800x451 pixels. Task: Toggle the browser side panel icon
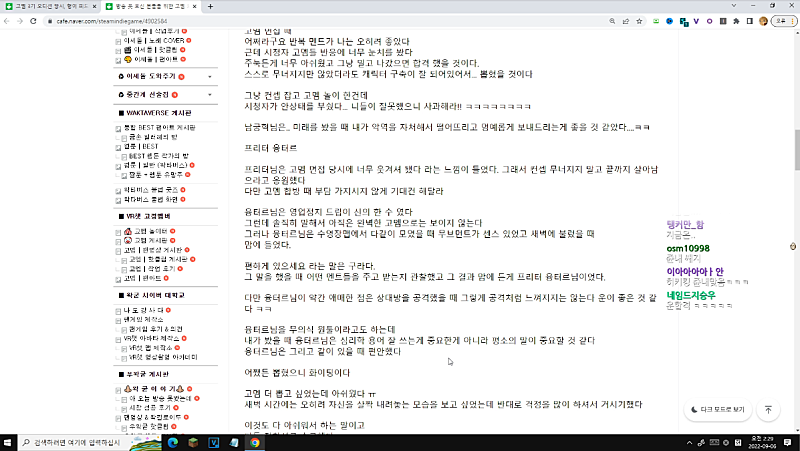(x=749, y=21)
